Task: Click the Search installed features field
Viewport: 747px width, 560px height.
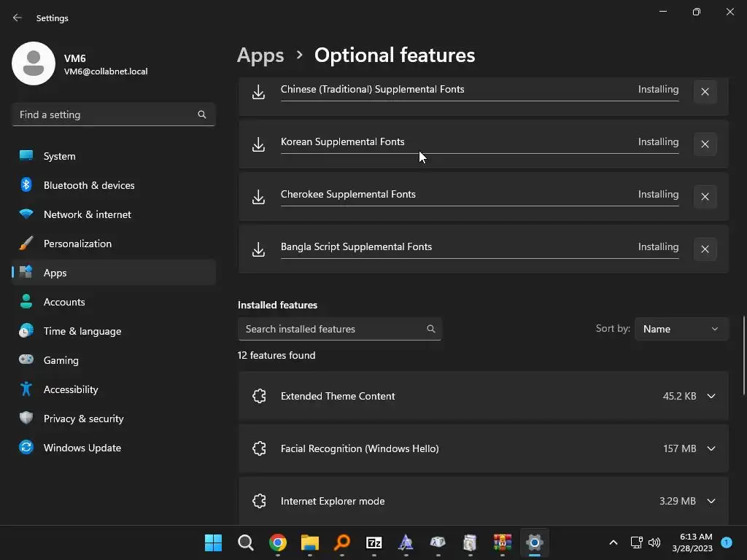Action: [x=332, y=329]
